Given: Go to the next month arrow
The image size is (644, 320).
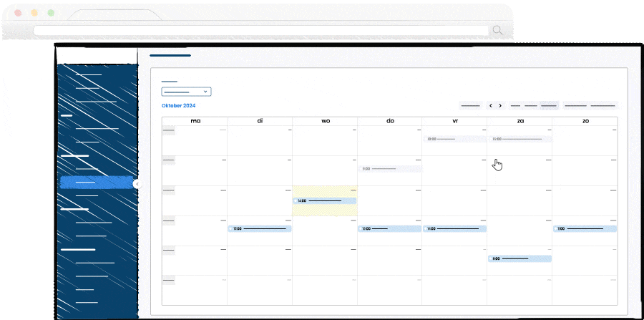Looking at the screenshot, I should 500,105.
